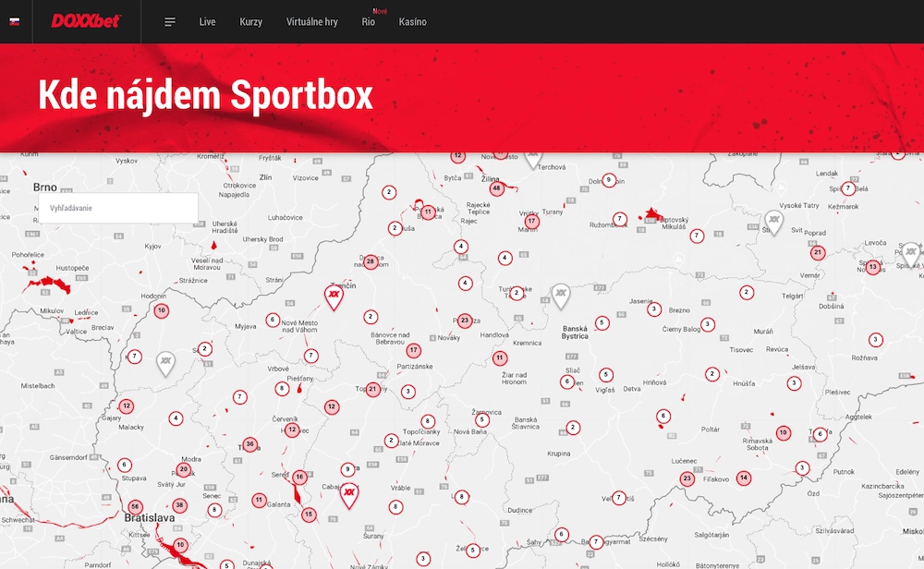924x569 pixels.
Task: Open cluster 2 at Zlaté Moravce
Action: pyautogui.click(x=391, y=441)
